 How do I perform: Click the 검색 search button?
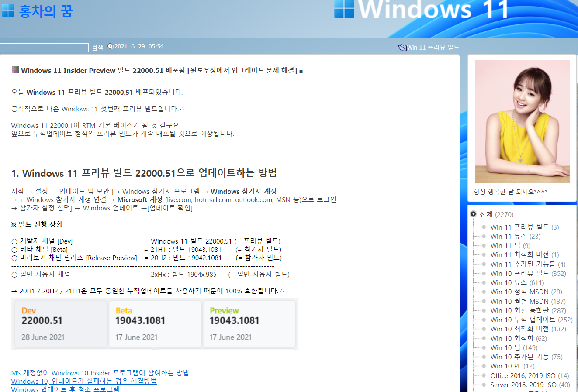pos(97,47)
